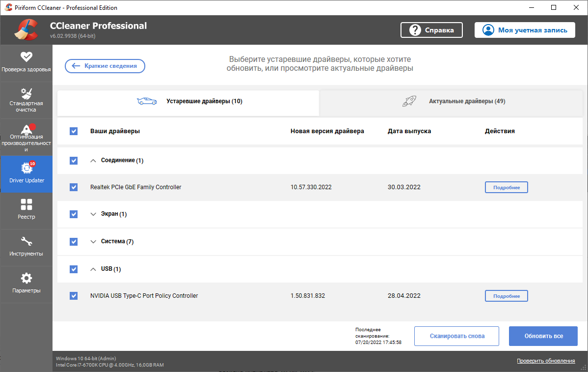Open the Settings gear icon
The height and width of the screenshot is (372, 588).
26,278
